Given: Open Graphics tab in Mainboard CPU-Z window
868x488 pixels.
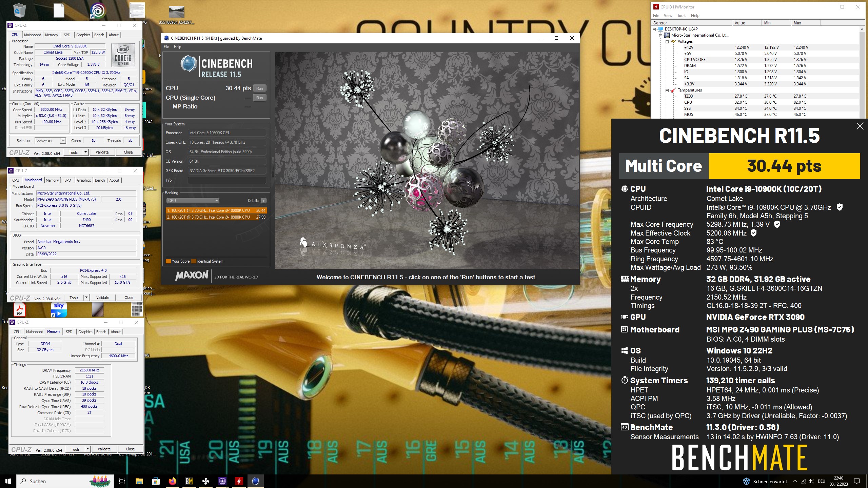Looking at the screenshot, I should 84,180.
